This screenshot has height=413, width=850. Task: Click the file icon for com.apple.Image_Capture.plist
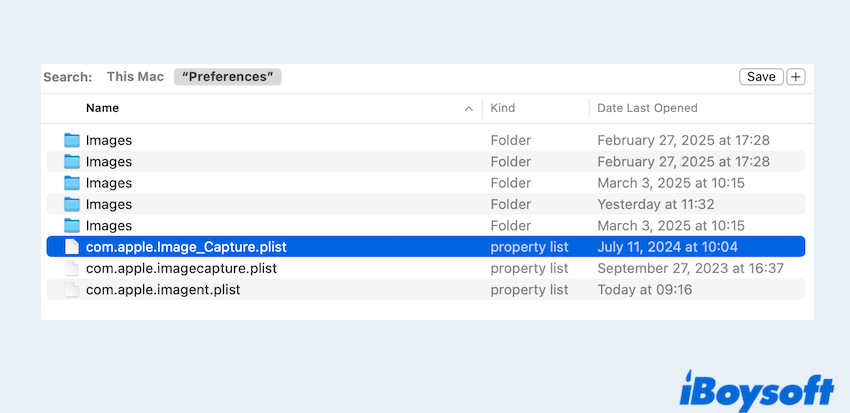71,247
